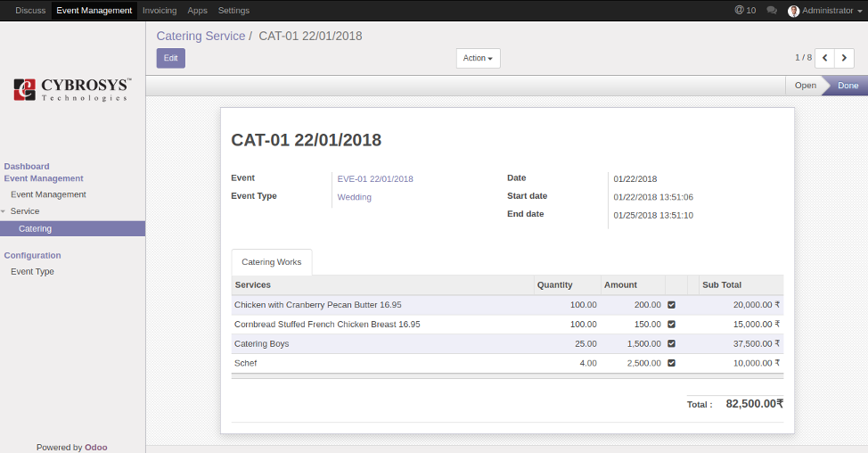The width and height of the screenshot is (868, 453).
Task: Click the Schef service row
Action: click(x=507, y=363)
